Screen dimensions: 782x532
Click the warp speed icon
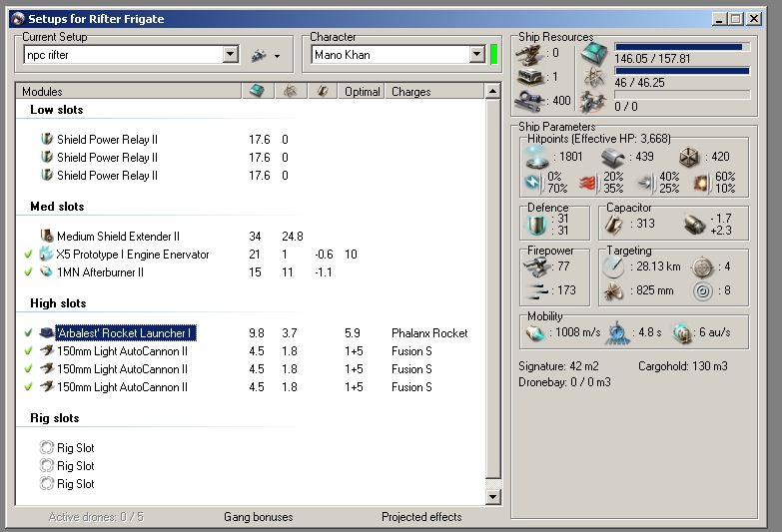[x=682, y=332]
